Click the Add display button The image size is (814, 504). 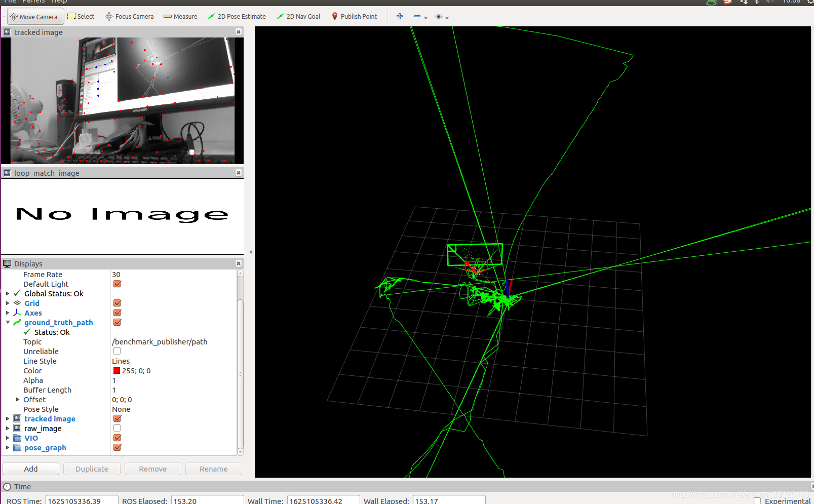pos(30,469)
